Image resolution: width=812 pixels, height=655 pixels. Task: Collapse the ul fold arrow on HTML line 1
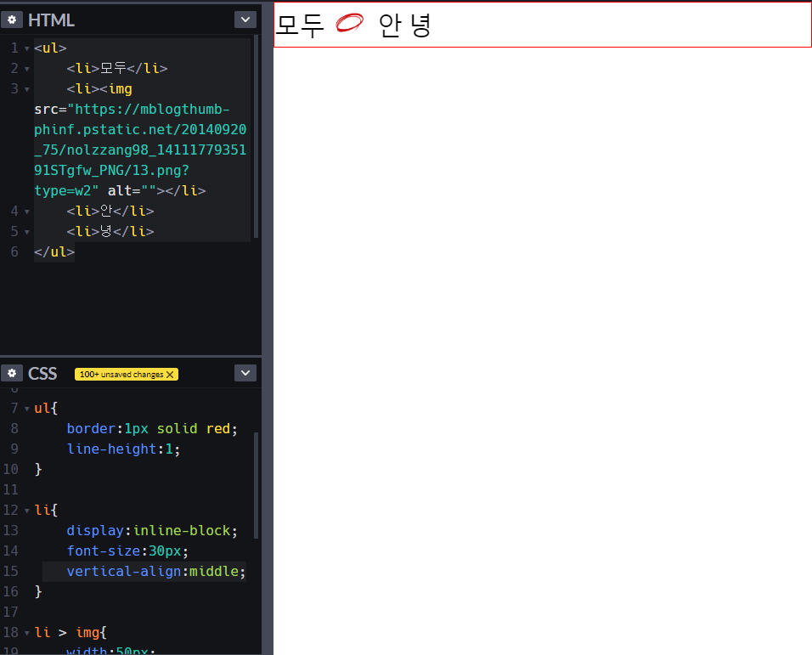coord(27,48)
